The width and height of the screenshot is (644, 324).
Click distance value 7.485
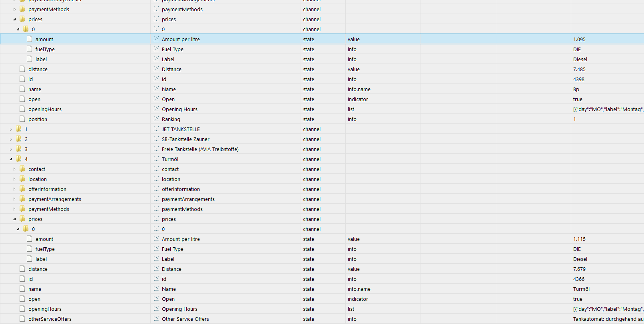579,69
